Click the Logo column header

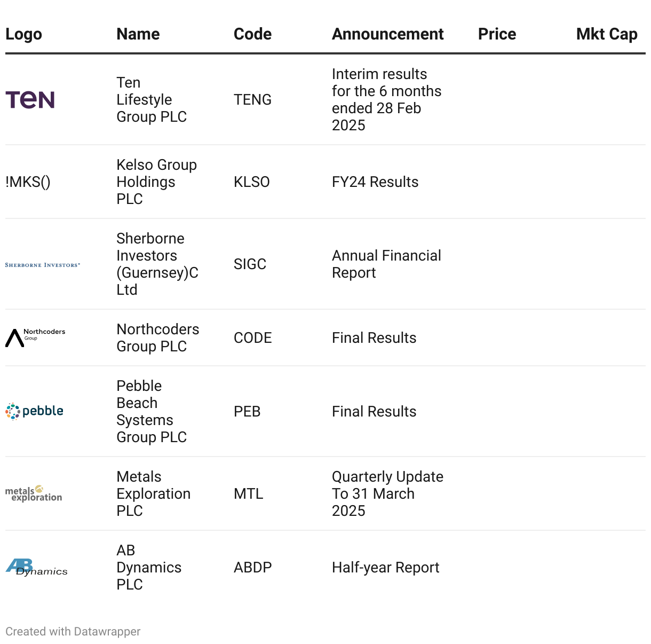[23, 34]
